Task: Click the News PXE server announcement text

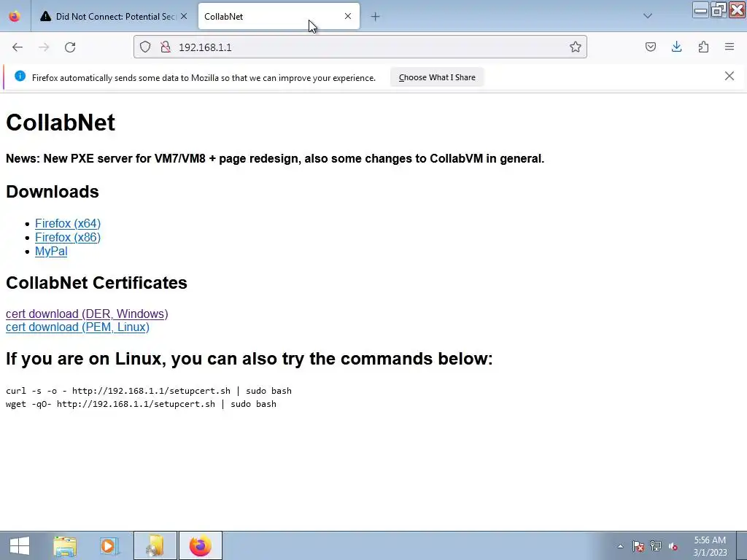Action: [x=275, y=158]
